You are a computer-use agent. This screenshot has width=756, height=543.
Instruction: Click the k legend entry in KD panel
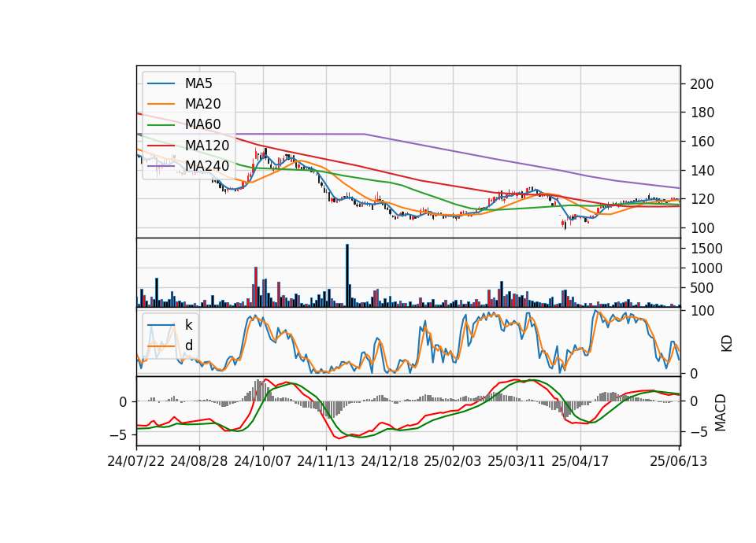[x=189, y=325]
